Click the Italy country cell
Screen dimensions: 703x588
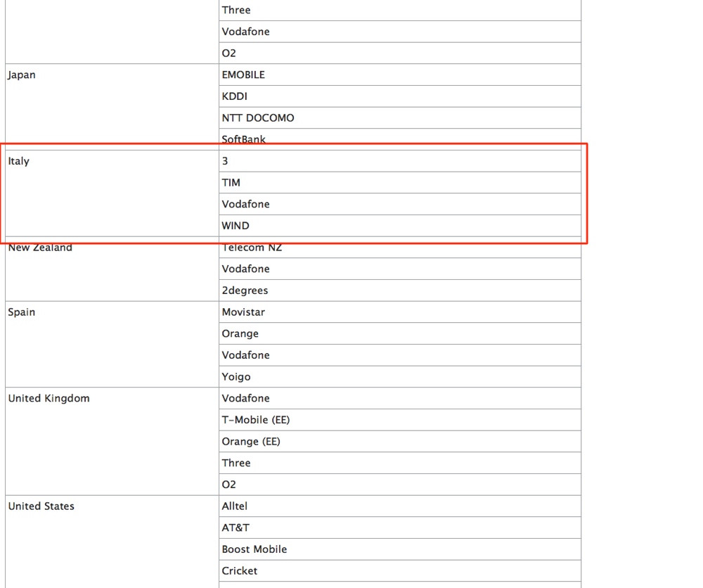coord(19,161)
